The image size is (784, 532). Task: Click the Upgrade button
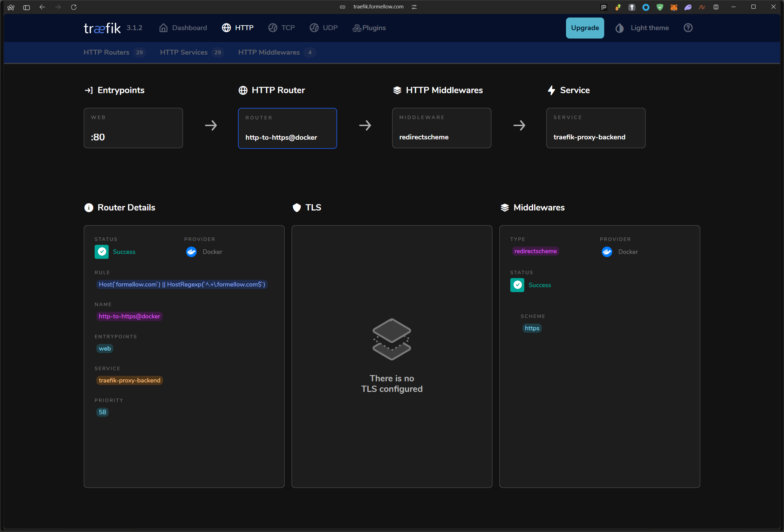coord(585,28)
